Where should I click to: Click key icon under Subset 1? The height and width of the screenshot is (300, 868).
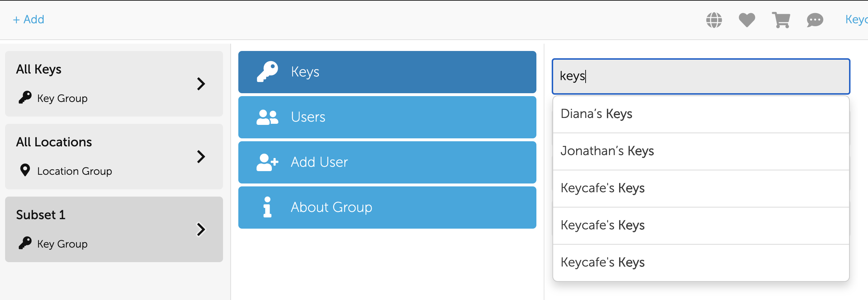tap(25, 243)
